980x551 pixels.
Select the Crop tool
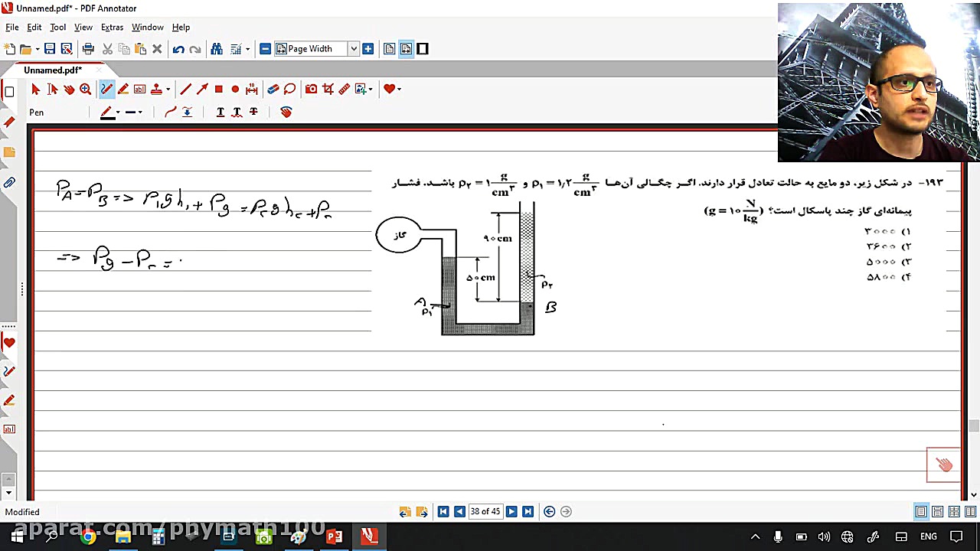(x=328, y=90)
